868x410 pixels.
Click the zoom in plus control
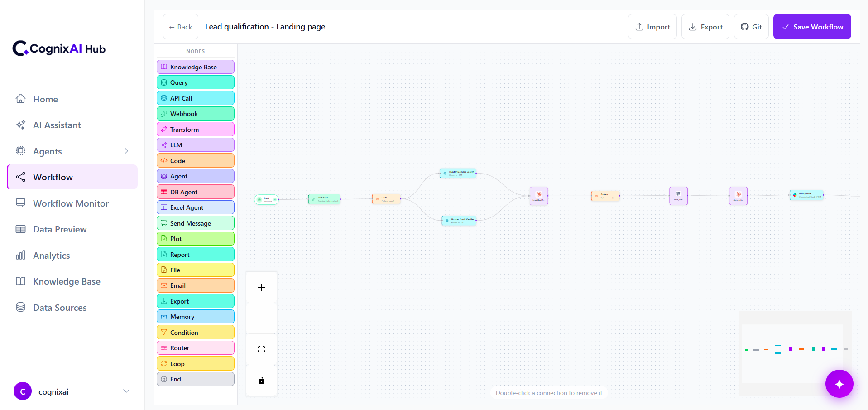pyautogui.click(x=261, y=287)
